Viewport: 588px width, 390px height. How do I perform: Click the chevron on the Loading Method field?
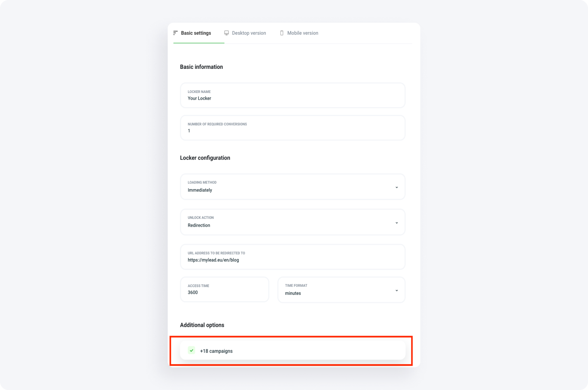(397, 187)
